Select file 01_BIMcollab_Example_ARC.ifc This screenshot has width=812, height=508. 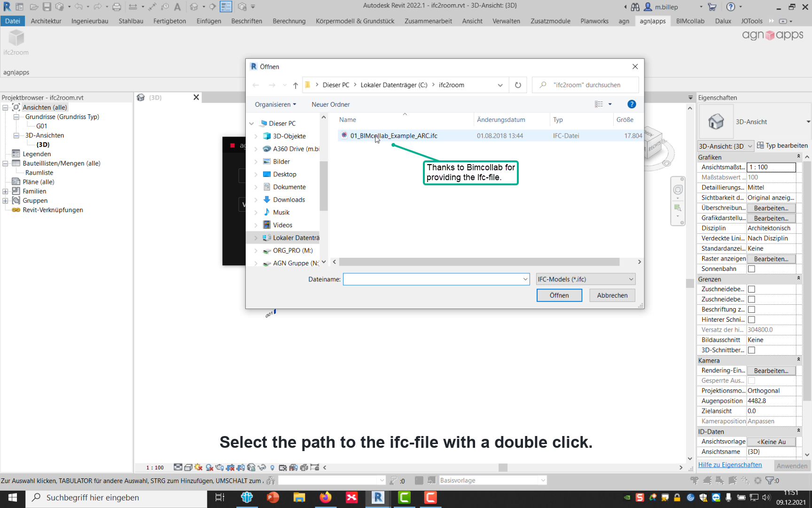click(x=394, y=136)
